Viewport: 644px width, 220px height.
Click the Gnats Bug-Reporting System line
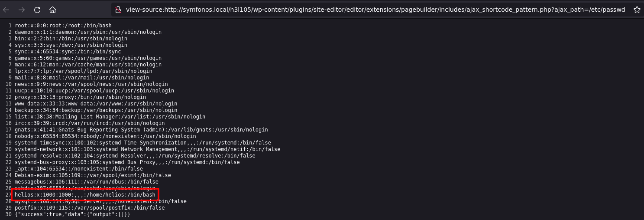(x=141, y=130)
